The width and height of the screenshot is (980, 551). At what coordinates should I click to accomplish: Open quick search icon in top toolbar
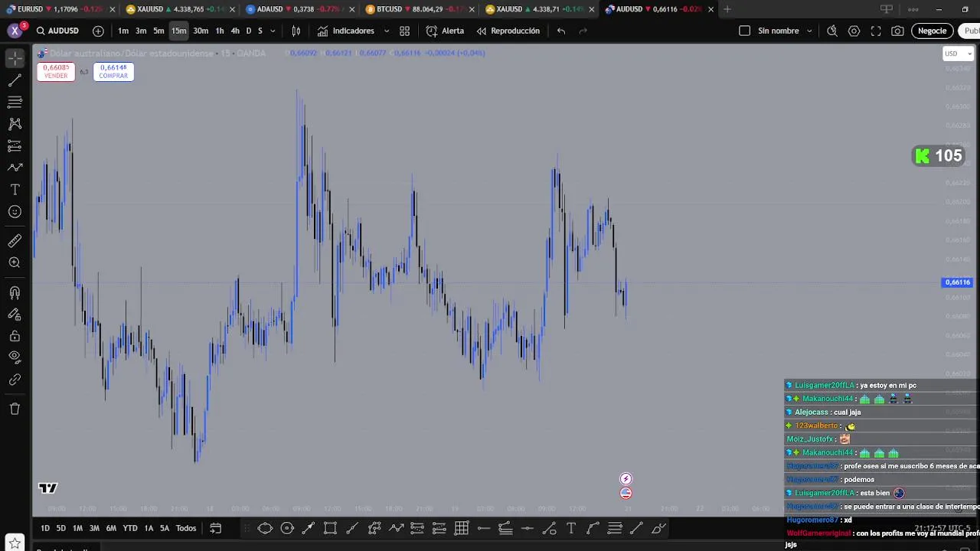pos(832,31)
